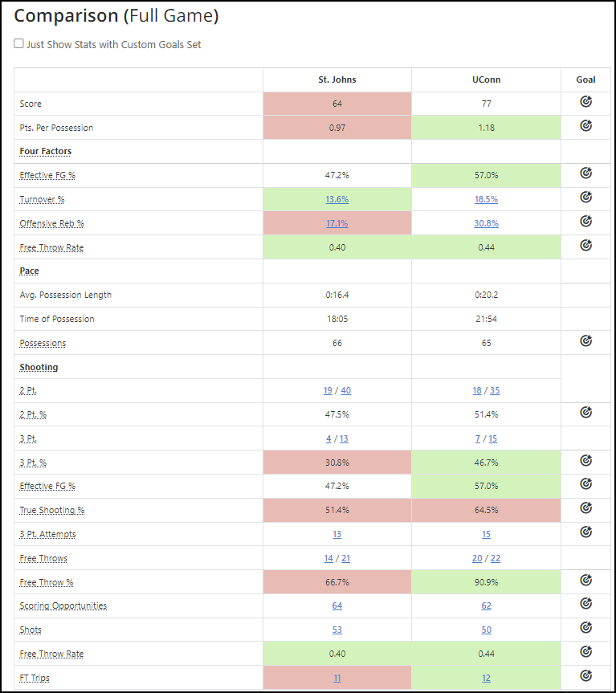Click goal icon for Turnover % row
The height and width of the screenshot is (693, 616).
click(585, 198)
